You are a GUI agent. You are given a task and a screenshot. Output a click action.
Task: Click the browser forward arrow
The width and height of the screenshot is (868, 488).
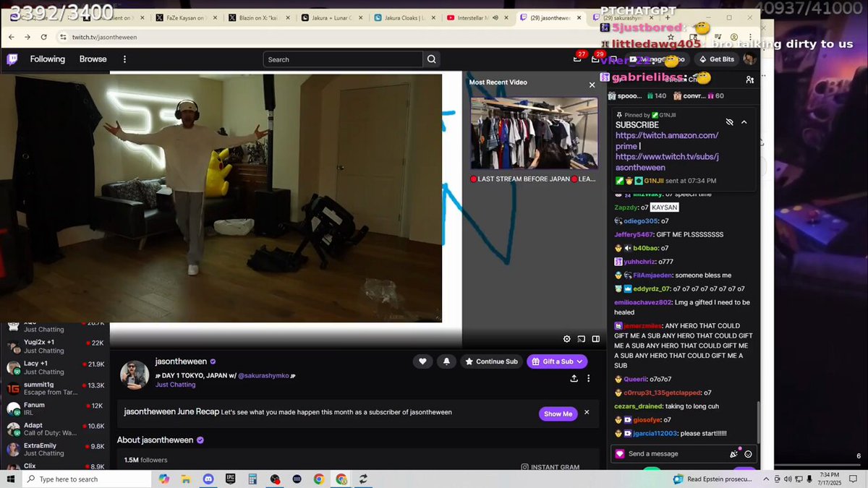tap(27, 37)
